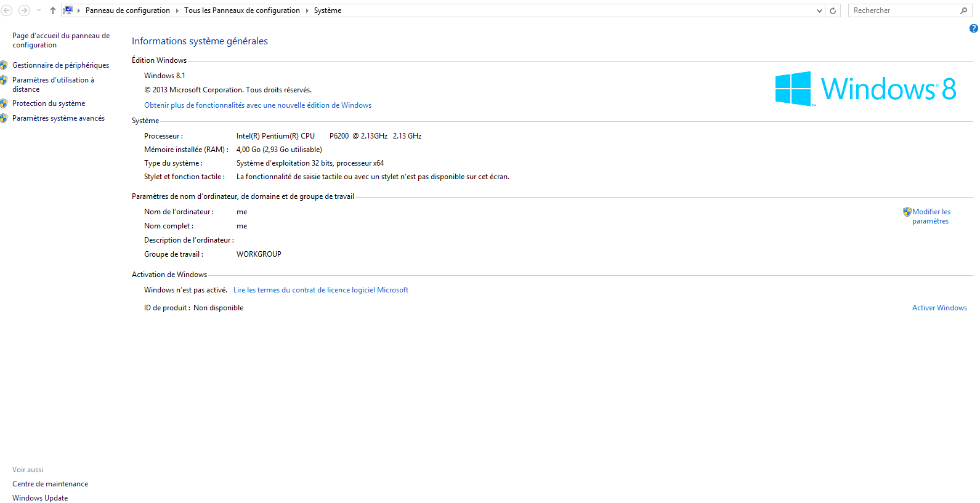Click the copyright '2013 Microsoft Corporation' line
The image size is (980, 503).
pos(228,90)
